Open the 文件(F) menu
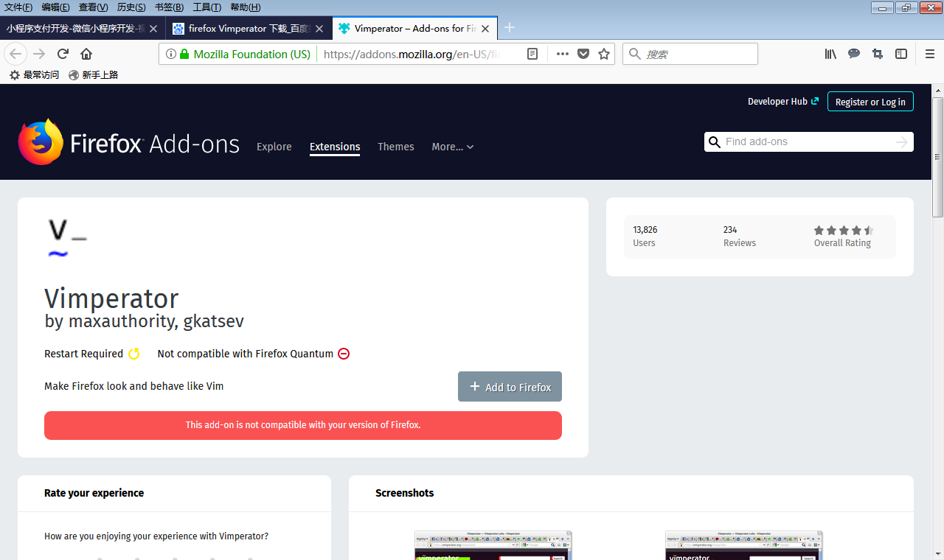 pos(18,7)
